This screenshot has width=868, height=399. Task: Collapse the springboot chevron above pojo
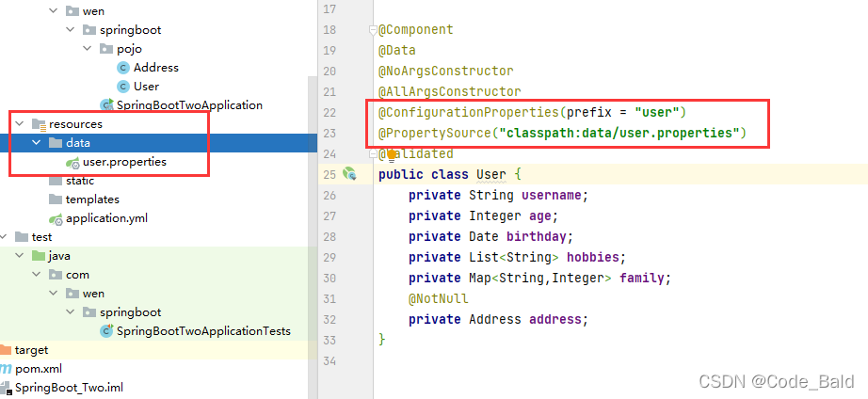71,30
